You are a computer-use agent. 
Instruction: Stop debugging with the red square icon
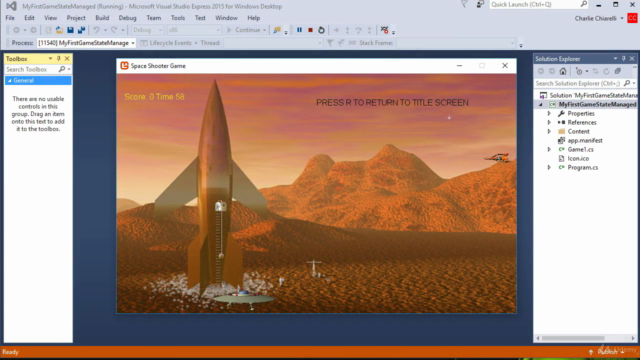[x=310, y=30]
